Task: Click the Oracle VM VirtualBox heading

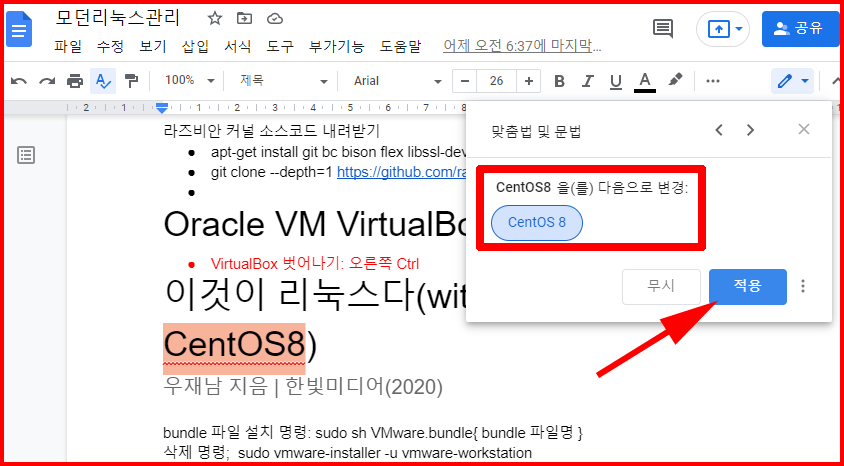Action: (x=315, y=223)
